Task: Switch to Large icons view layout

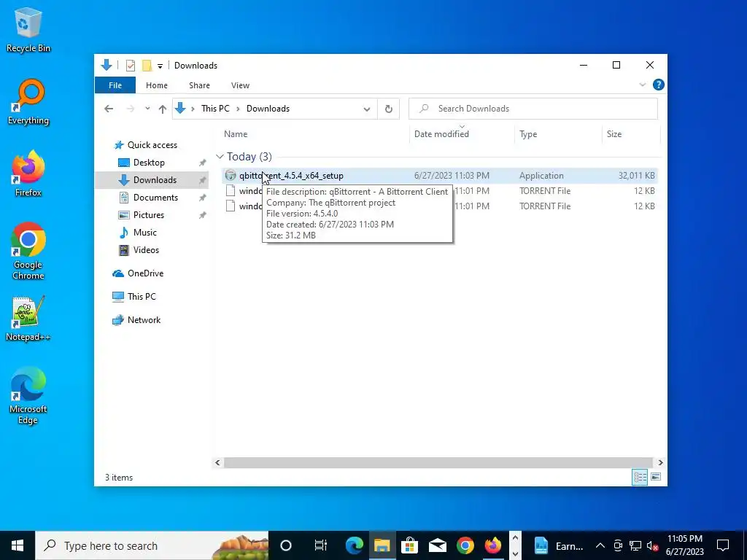Action: (656, 477)
